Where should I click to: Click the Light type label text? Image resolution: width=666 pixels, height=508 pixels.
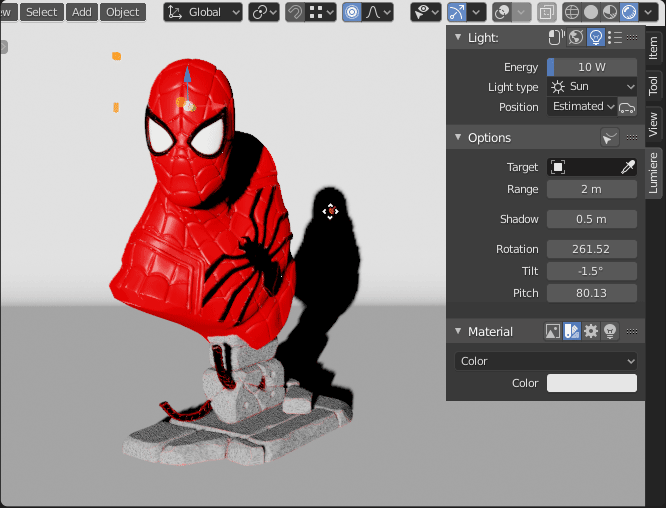coord(513,87)
